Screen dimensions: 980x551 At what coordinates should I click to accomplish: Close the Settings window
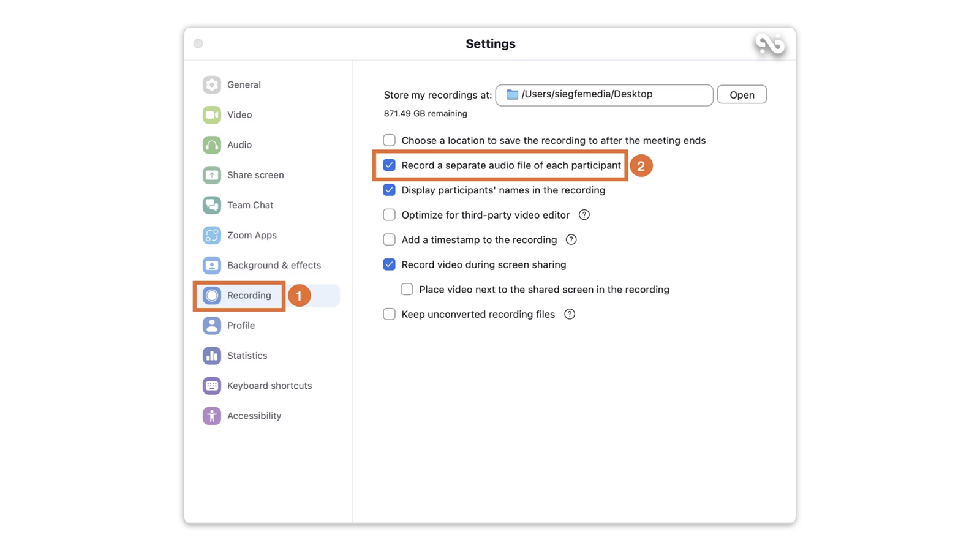(x=198, y=43)
